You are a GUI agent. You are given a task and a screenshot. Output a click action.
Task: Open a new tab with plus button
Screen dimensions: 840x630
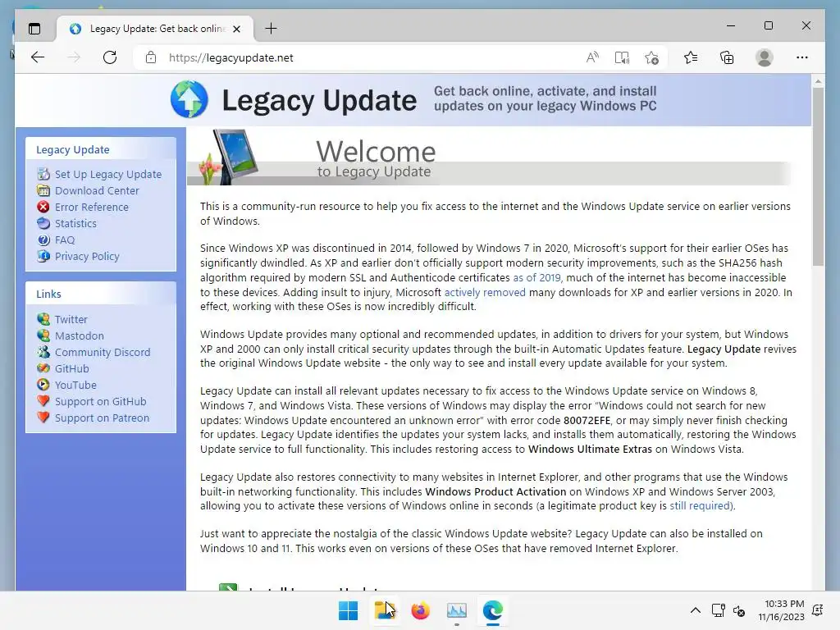click(x=271, y=29)
